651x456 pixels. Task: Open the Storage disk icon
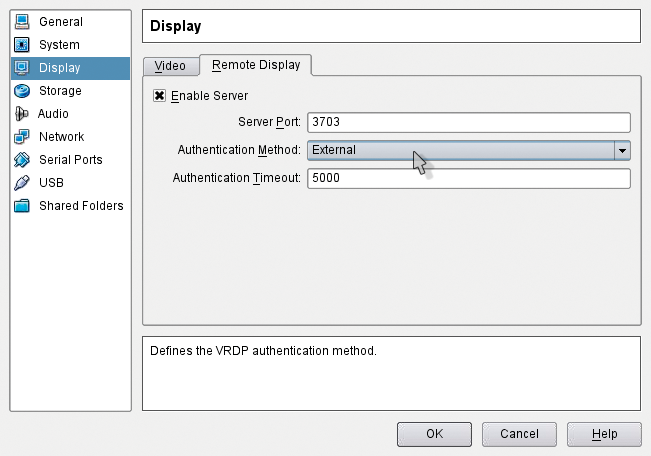coord(22,91)
